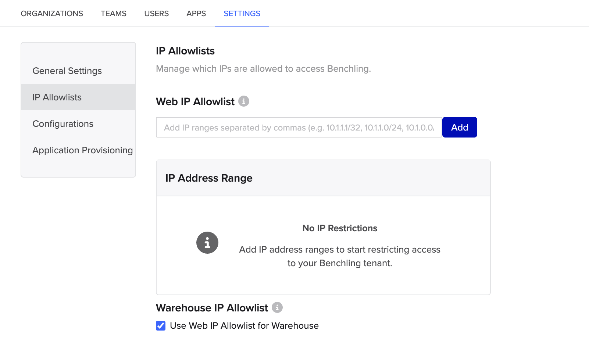Viewport: 589px width, 364px height.
Task: Open the Web IP Allowlist info tooltip
Action: tap(244, 101)
